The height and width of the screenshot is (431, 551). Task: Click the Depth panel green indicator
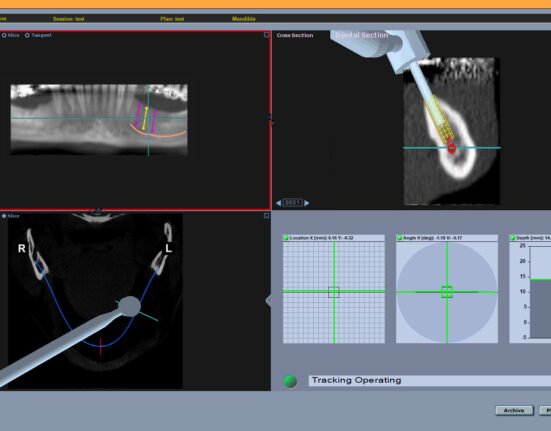[513, 238]
